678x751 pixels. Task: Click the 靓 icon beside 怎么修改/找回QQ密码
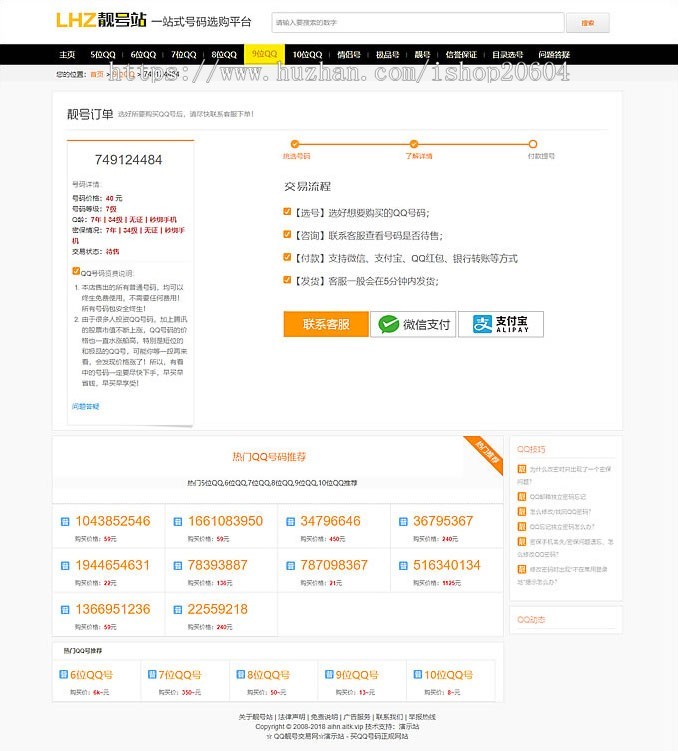pos(522,512)
